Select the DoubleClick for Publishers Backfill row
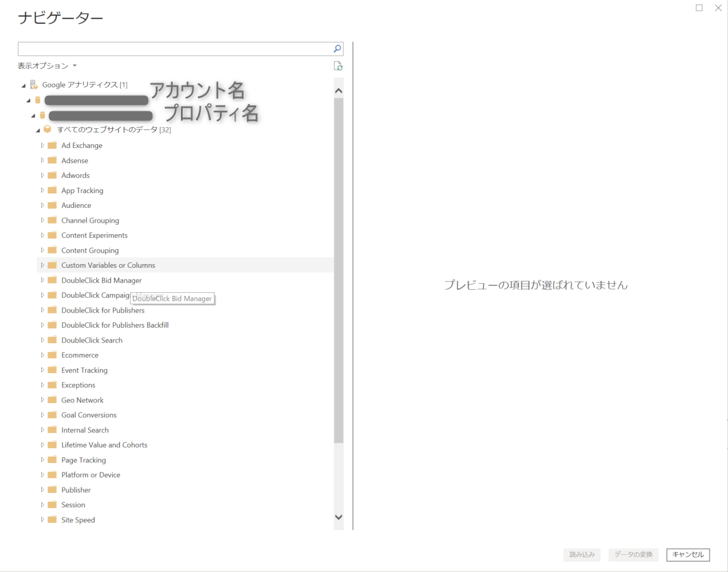 point(185,325)
